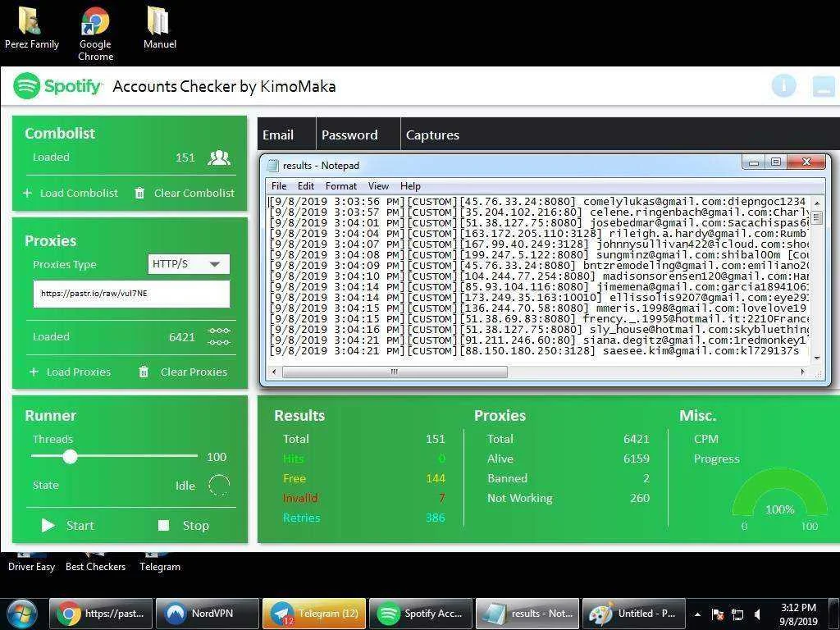The width and height of the screenshot is (840, 630).
Task: Click Notepad horizontal scroll left arrow
Action: coord(274,372)
